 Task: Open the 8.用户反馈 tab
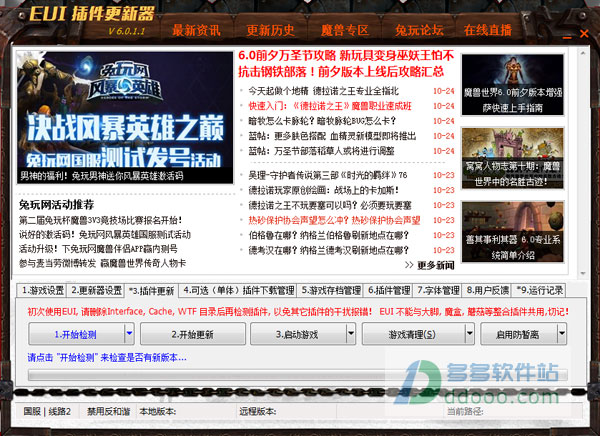coord(487,291)
